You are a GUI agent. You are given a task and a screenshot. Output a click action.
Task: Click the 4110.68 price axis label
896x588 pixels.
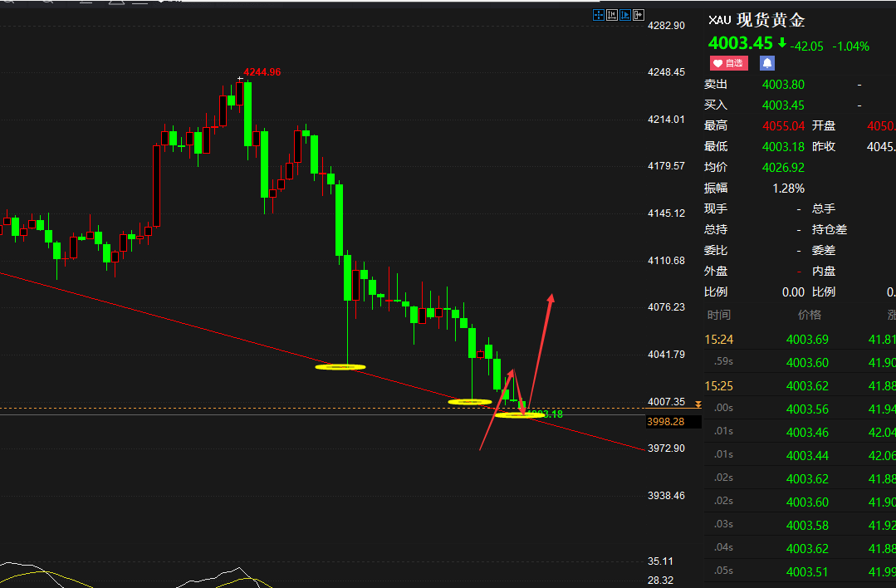pyautogui.click(x=666, y=261)
